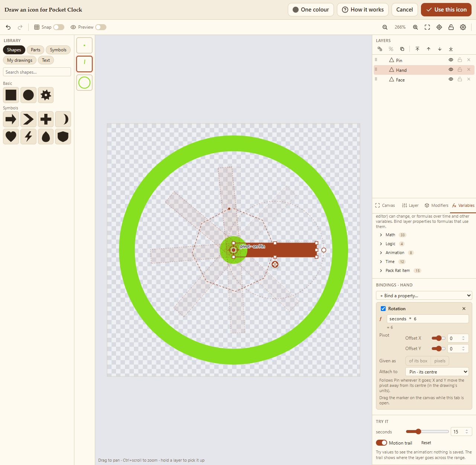
Task: Click Reset next to Motion trail
Action: [426, 443]
